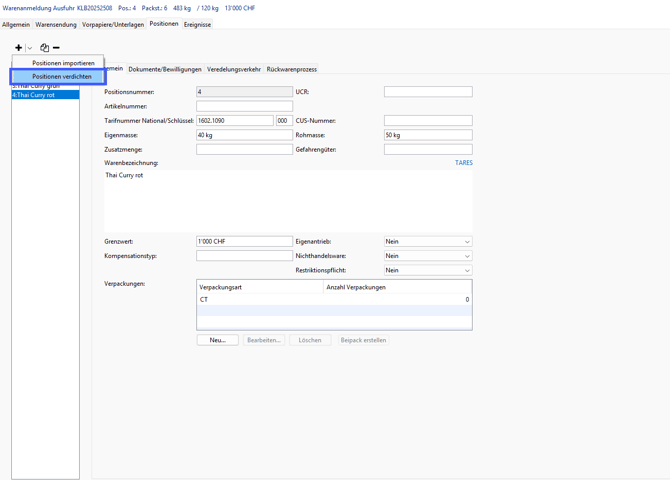The image size is (670, 480).
Task: Open the Ereignisse tab
Action: (x=197, y=24)
